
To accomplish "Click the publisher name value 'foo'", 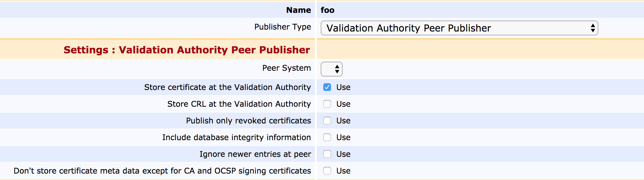I will click(327, 10).
